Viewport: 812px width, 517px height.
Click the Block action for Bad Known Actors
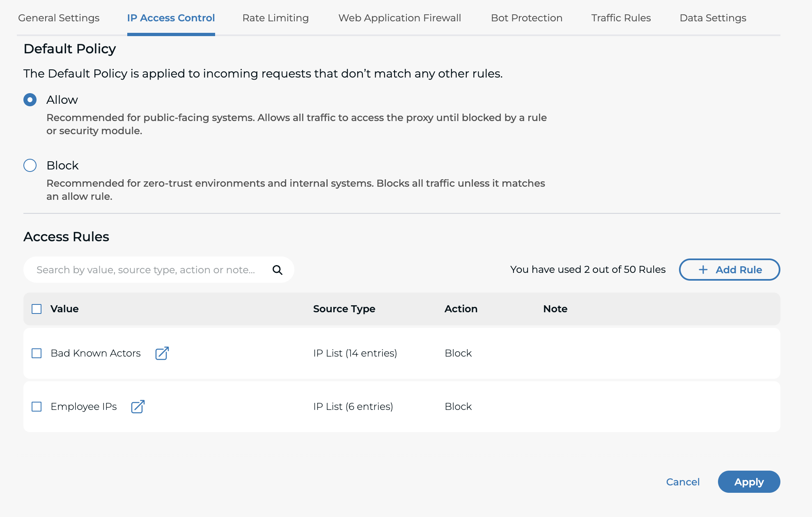(x=458, y=353)
